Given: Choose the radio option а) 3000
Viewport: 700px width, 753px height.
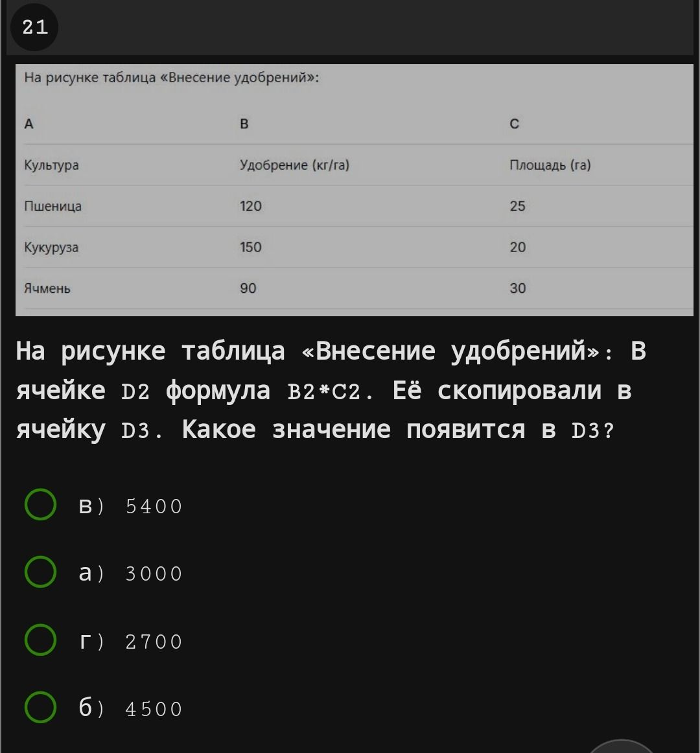Looking at the screenshot, I should [40, 572].
